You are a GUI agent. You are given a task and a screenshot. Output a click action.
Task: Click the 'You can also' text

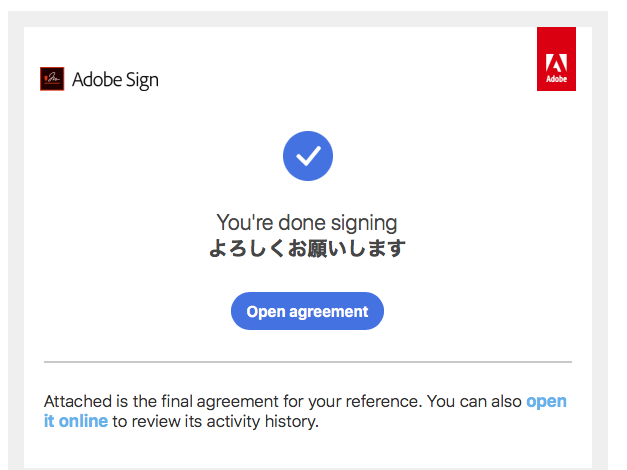coord(474,401)
